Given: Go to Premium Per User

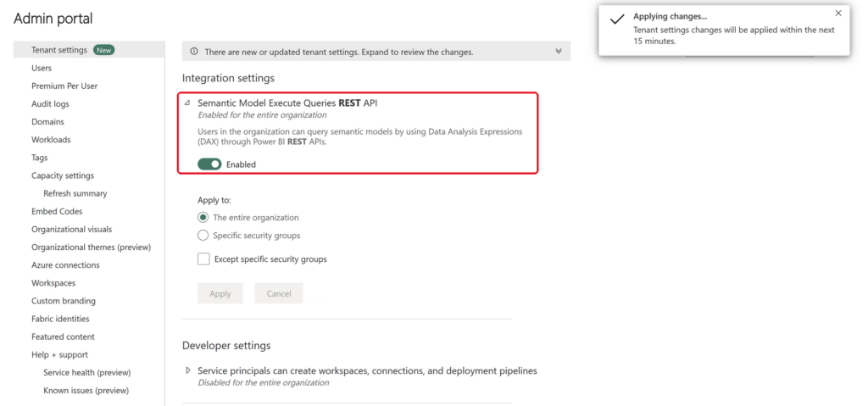Looking at the screenshot, I should coord(64,86).
